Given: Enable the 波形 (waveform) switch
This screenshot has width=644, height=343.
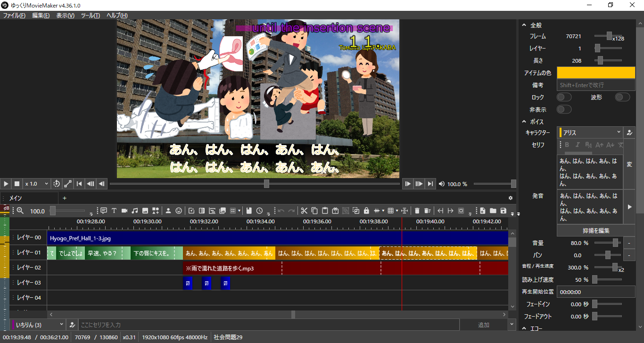Looking at the screenshot, I should pyautogui.click(x=622, y=97).
